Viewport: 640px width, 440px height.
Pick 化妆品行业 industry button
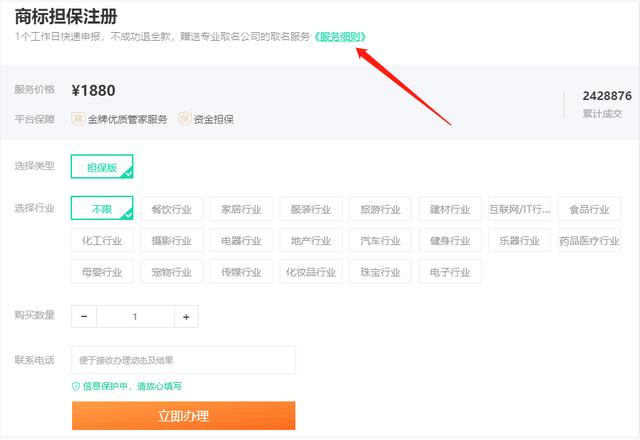pyautogui.click(x=311, y=272)
